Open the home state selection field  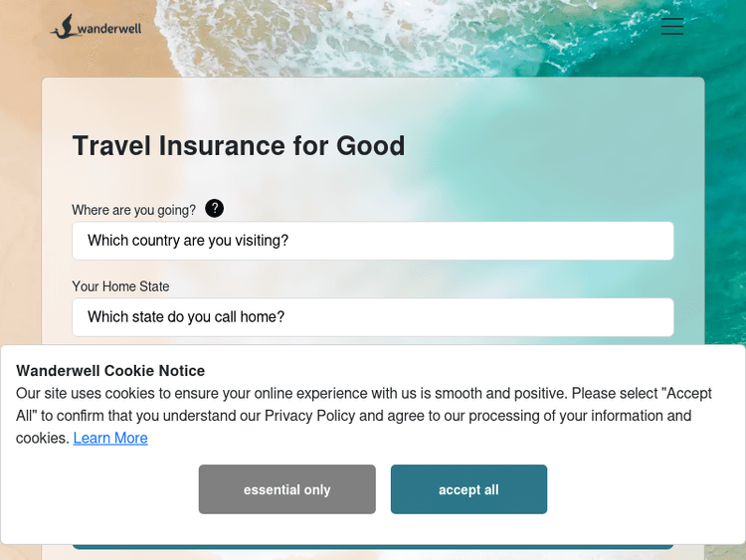pos(372,317)
